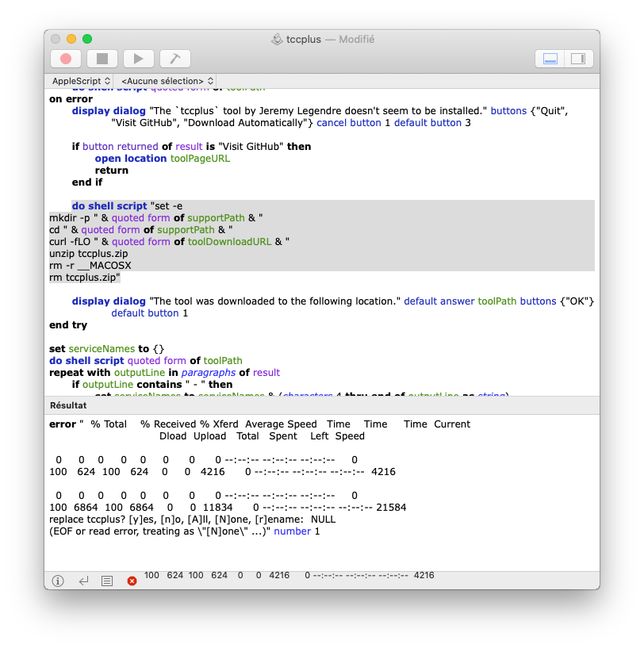Image resolution: width=644 pixels, height=648 pixels.
Task: Click the 'on error' line in the script
Action: pos(71,99)
